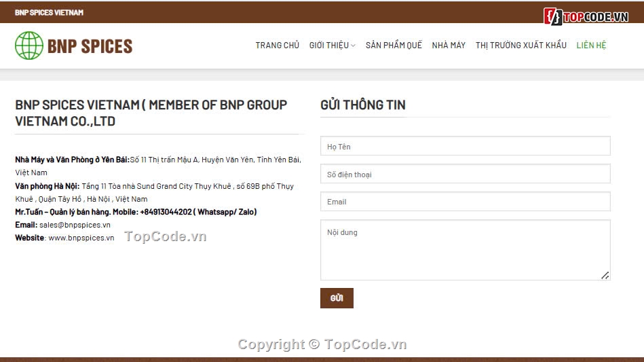Click the BNP SPICES brand name text
This screenshot has width=644, height=362.
tap(90, 46)
